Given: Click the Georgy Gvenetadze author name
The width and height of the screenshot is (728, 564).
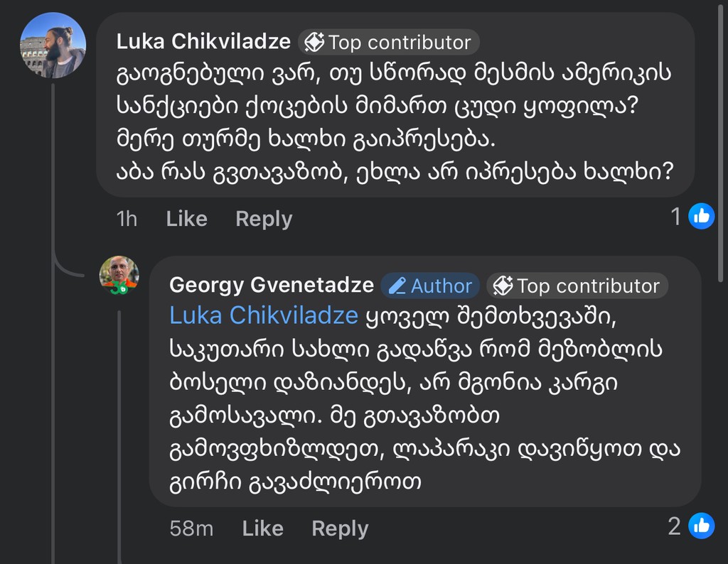Looking at the screenshot, I should tap(272, 286).
